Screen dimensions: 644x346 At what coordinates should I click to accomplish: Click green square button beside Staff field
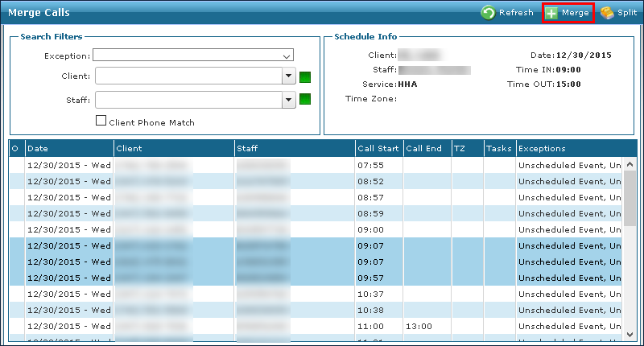click(x=305, y=100)
